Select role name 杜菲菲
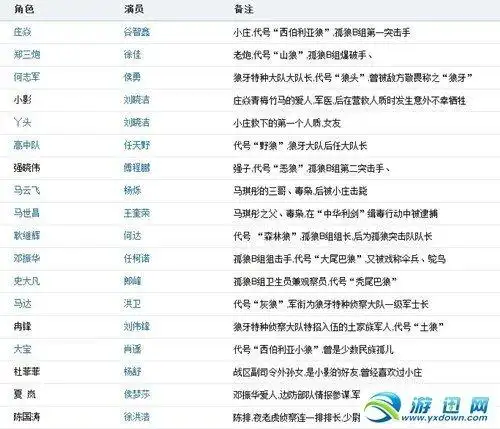The width and height of the screenshot is (500, 429). click(27, 372)
